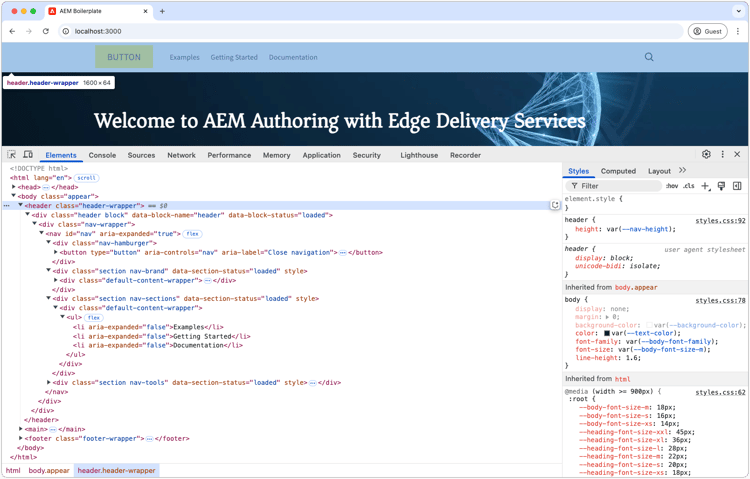Close the AEM Boilerplate tab
Image resolution: width=750 pixels, height=479 pixels.
(145, 11)
